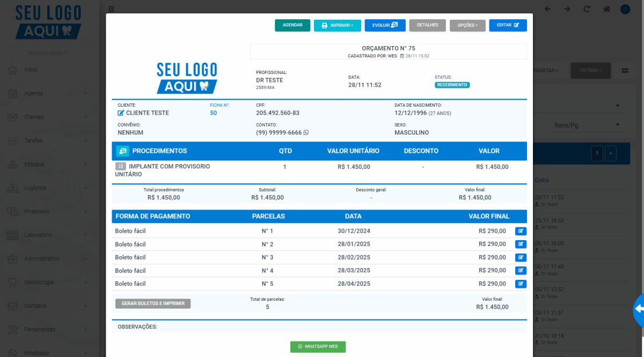
Task: Click the Evoluir button
Action: click(385, 25)
